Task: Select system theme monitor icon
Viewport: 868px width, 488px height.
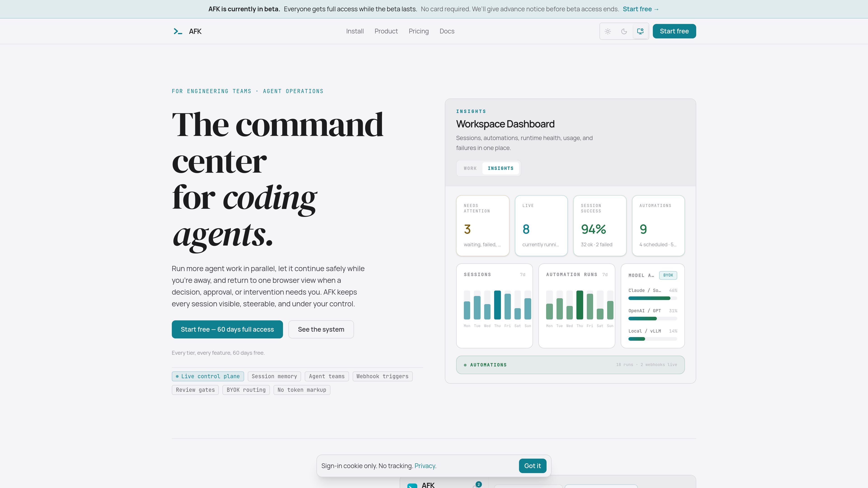Action: tap(640, 31)
